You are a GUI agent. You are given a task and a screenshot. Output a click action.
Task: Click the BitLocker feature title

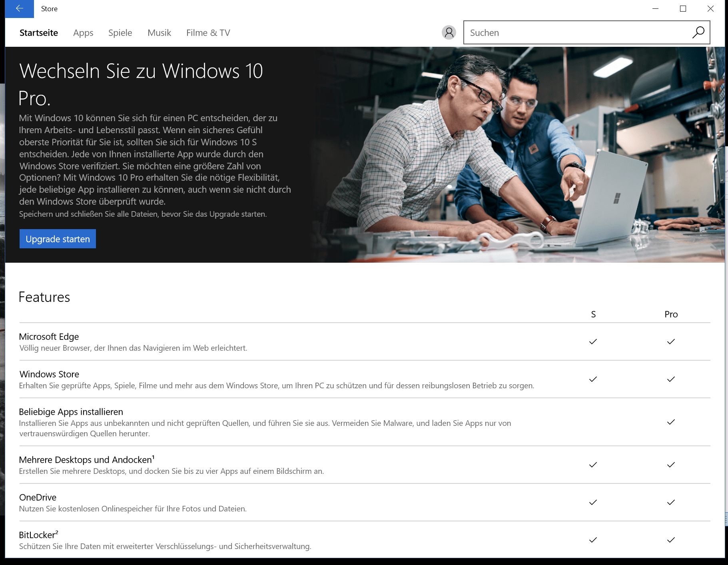tap(39, 535)
